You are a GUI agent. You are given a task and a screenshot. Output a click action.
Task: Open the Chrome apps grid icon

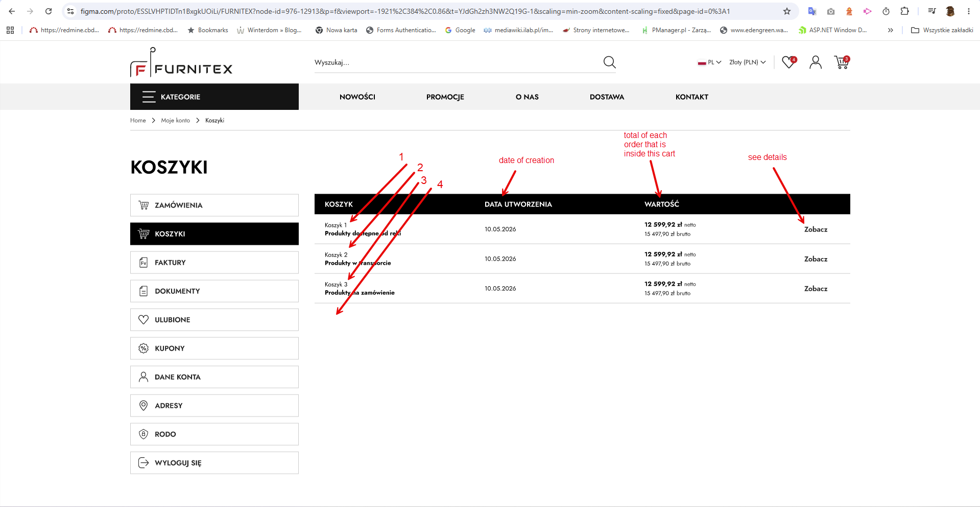(x=10, y=30)
